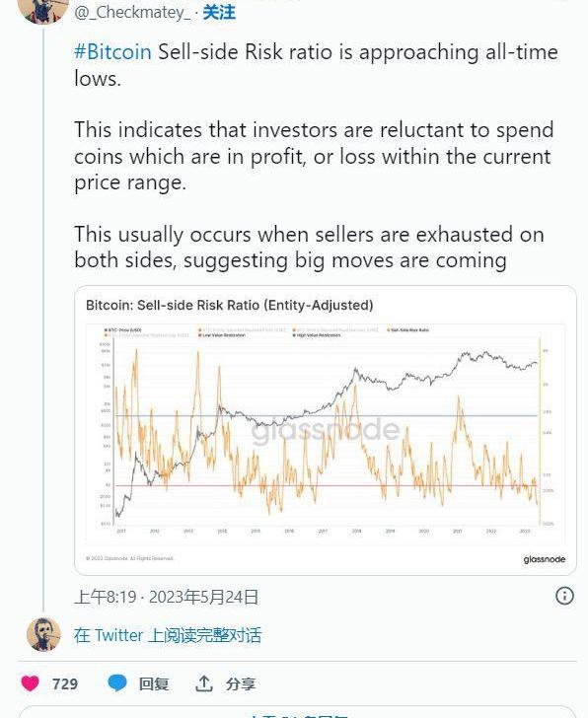The width and height of the screenshot is (588, 718).
Task: Click the blue reply speech bubble icon
Action: click(x=117, y=683)
